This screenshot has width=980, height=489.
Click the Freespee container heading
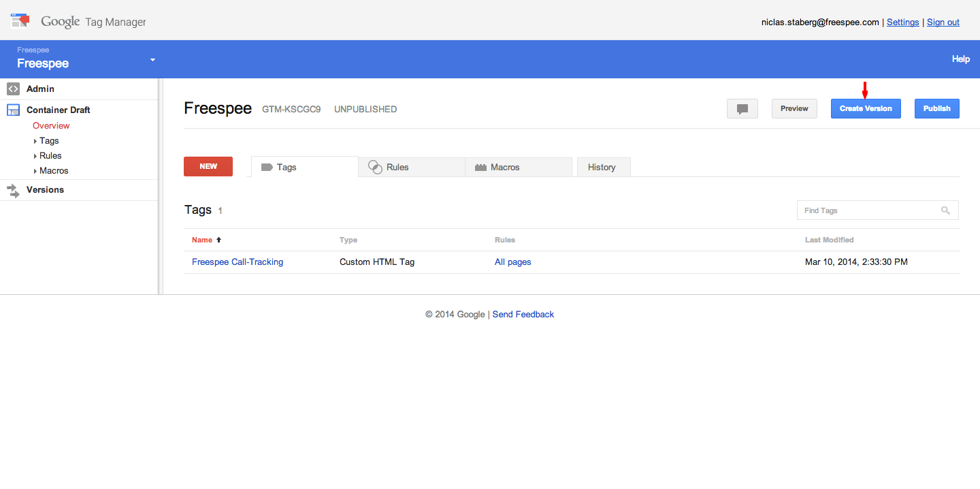click(x=218, y=108)
